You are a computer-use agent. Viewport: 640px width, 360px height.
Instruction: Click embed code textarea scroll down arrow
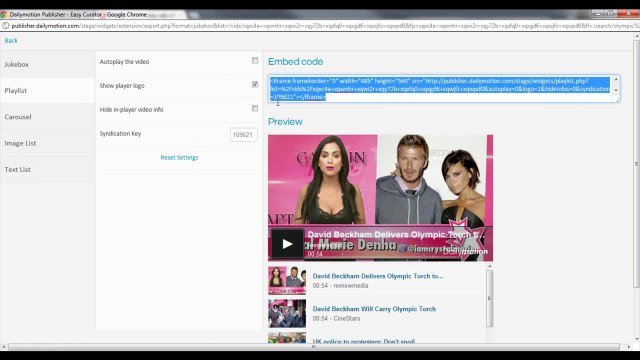[x=616, y=90]
